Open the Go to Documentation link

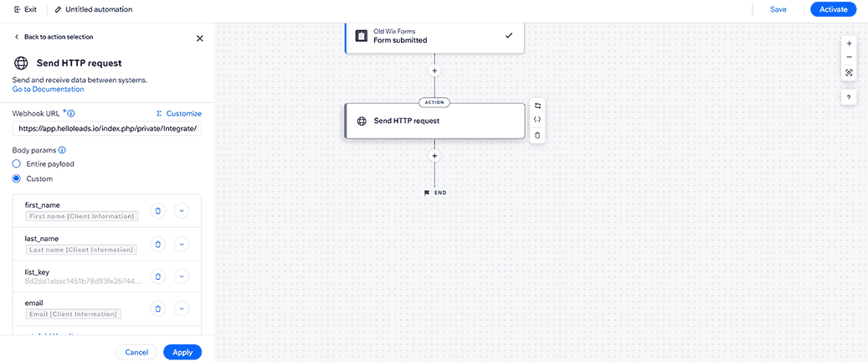(x=48, y=89)
